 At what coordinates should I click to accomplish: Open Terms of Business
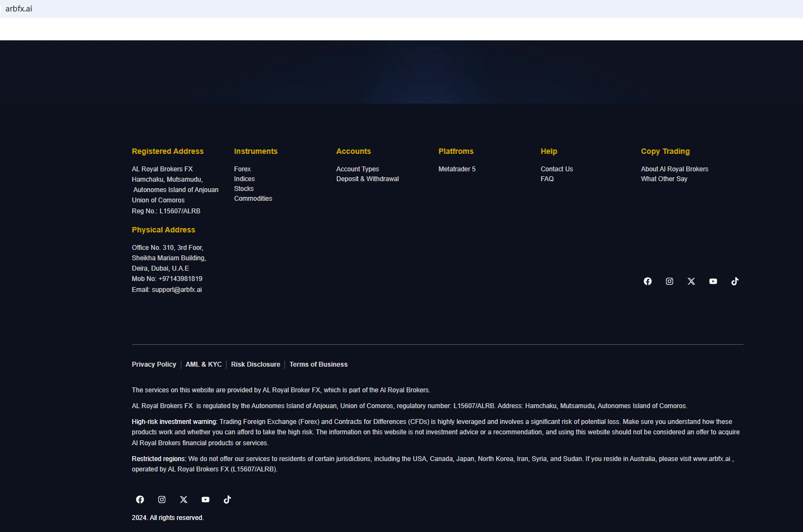[318, 364]
